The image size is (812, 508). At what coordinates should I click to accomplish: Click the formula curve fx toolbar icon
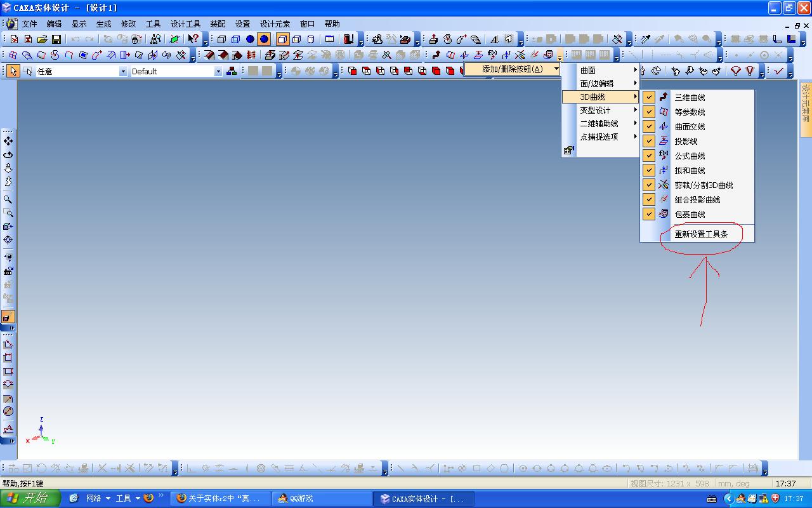[492, 55]
